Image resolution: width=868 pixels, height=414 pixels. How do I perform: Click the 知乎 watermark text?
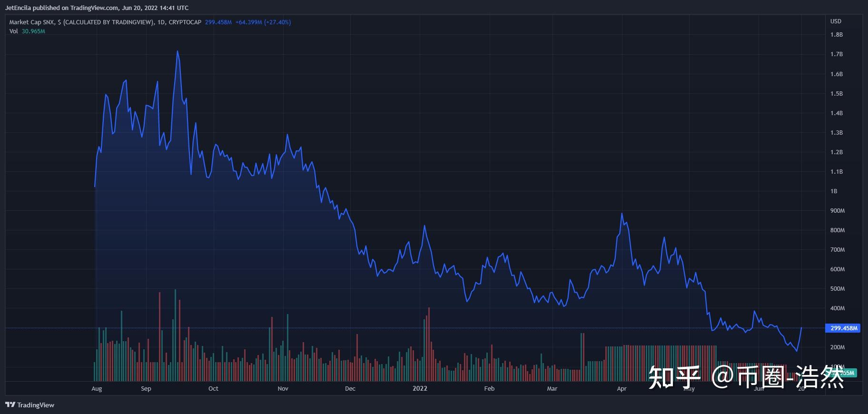coord(675,377)
